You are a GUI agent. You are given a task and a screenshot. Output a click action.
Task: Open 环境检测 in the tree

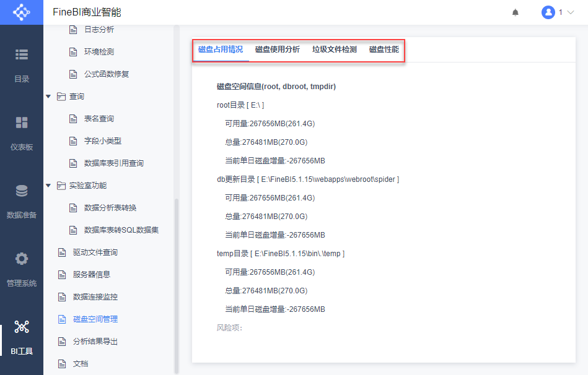99,52
